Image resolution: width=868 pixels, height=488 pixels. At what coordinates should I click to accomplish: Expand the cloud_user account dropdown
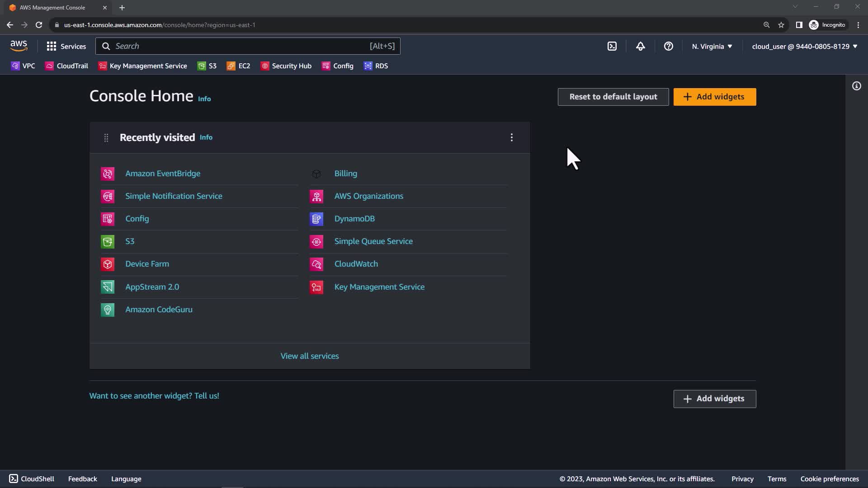[x=804, y=47]
